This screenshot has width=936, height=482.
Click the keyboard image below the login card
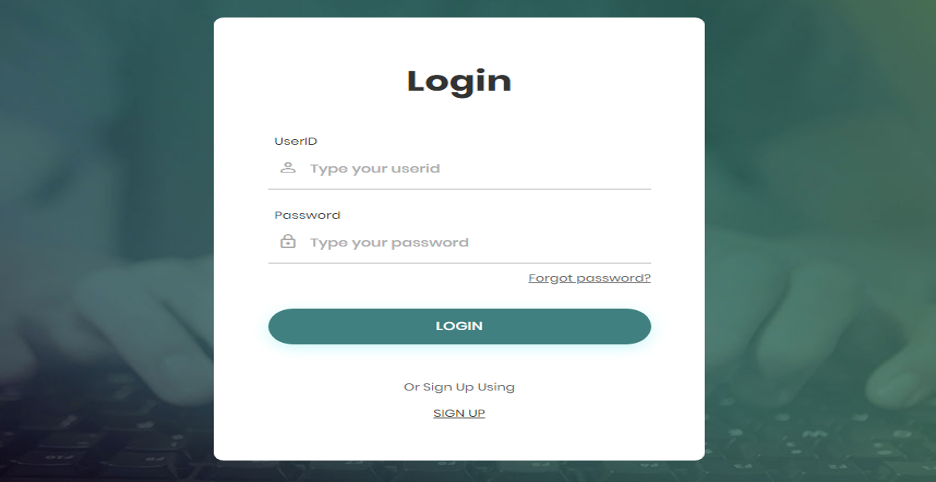(459, 471)
